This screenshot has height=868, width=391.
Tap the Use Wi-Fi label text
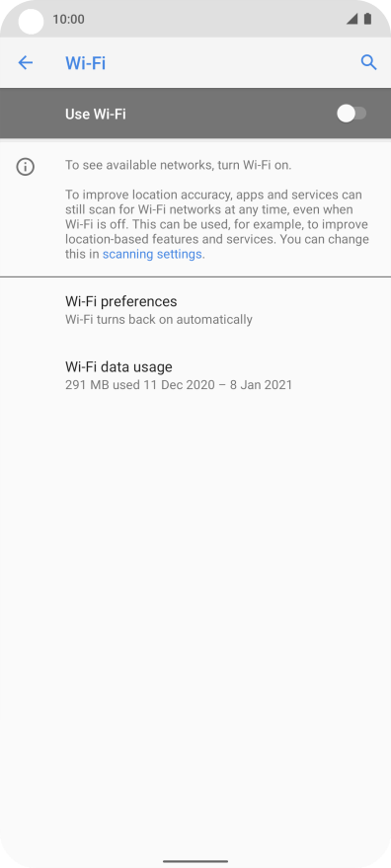[x=95, y=114]
